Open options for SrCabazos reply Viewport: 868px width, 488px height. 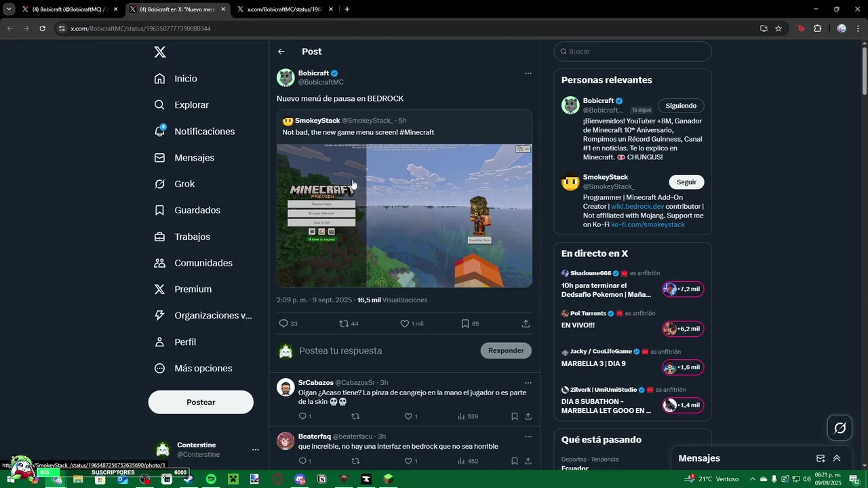click(528, 382)
